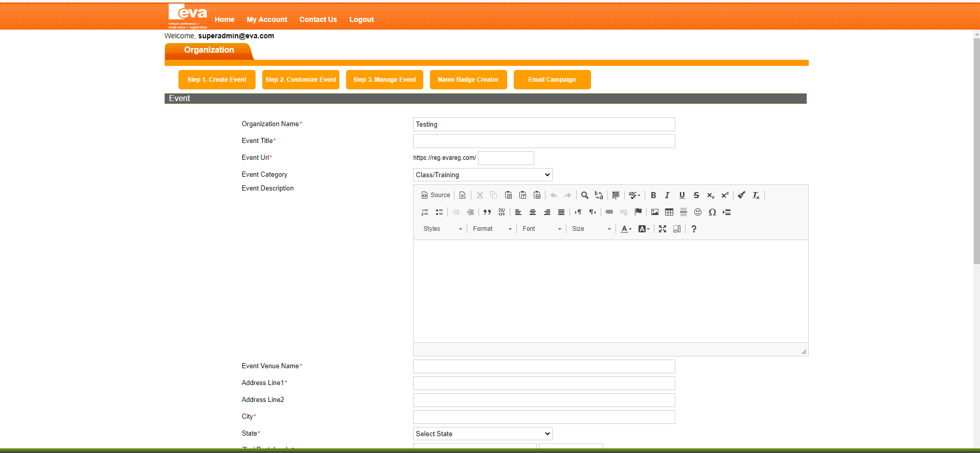Click Step 1. Create Event button
Image resolution: width=980 pixels, height=453 pixels.
coord(217,80)
